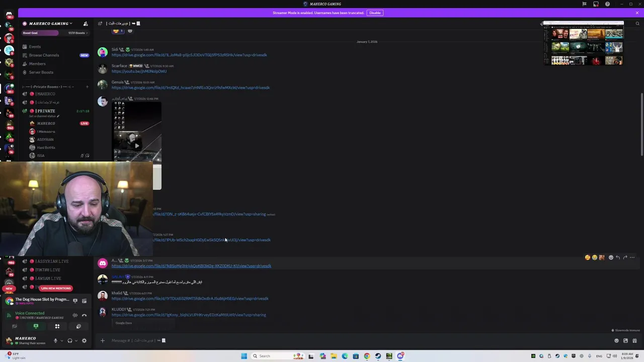Disable Streamer Mode from the purple banner
644x362 pixels.
375,13
